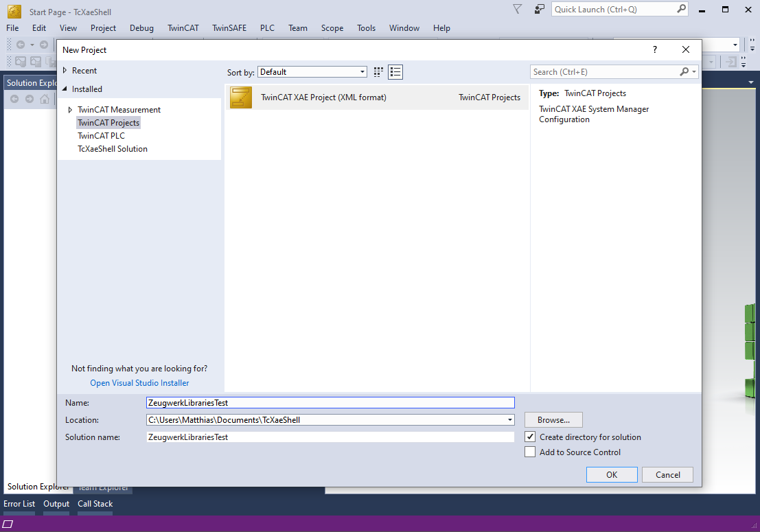The height and width of the screenshot is (532, 760).
Task: Click the project Name input field
Action: point(330,403)
